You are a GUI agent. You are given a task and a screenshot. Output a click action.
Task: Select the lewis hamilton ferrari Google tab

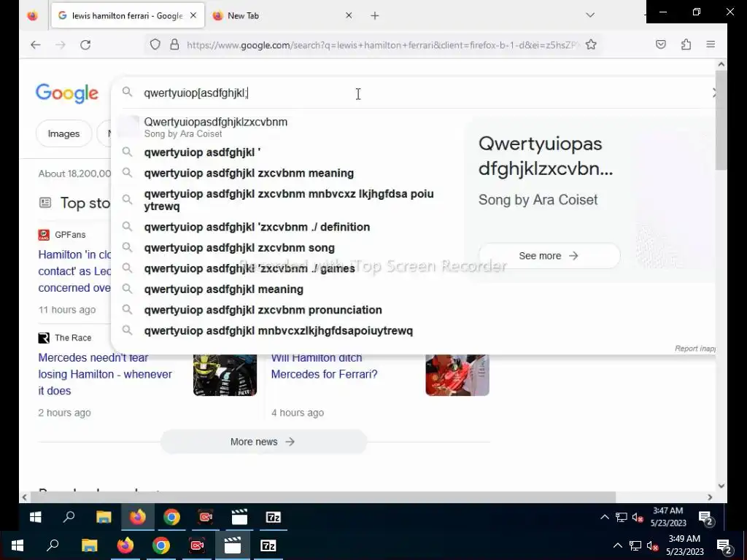click(x=128, y=16)
